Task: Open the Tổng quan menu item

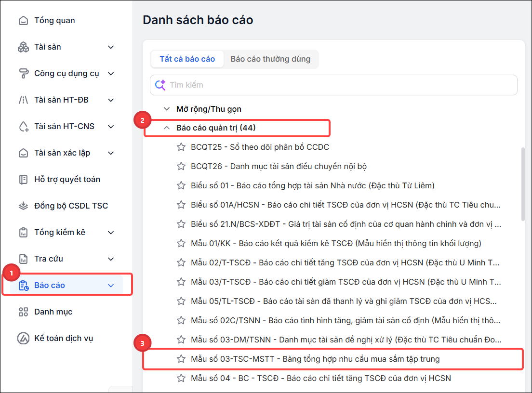Action: 54,20
